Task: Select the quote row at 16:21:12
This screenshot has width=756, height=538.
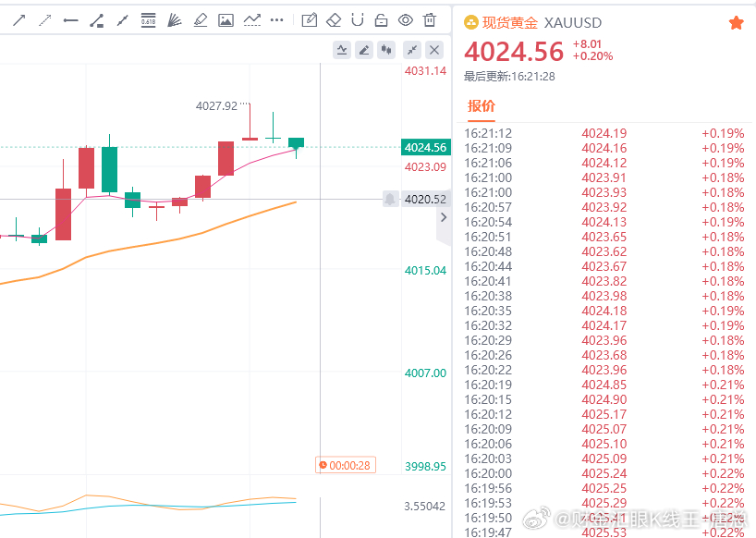Action: [604, 133]
